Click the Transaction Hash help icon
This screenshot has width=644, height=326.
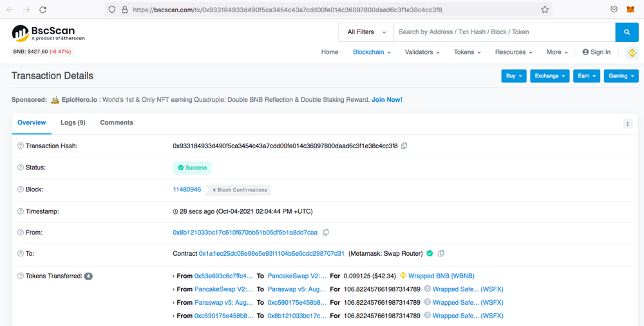(x=21, y=146)
